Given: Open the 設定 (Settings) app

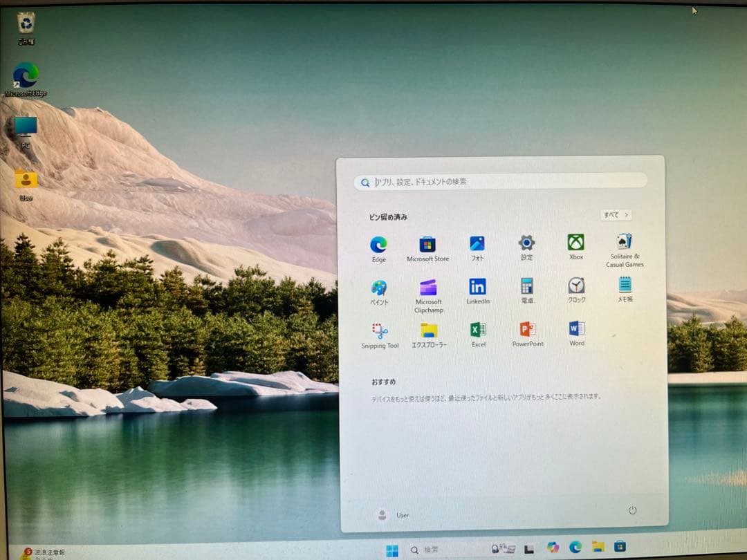Looking at the screenshot, I should [x=526, y=243].
